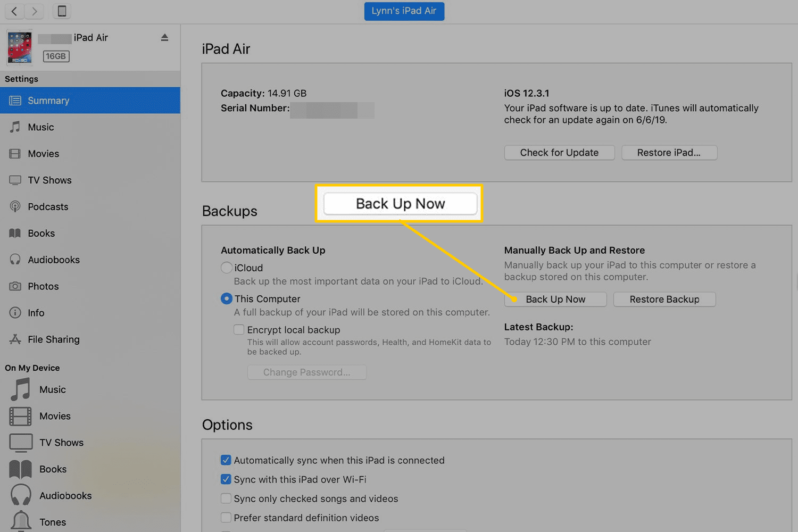This screenshot has width=798, height=532.
Task: Open the Info section in the sidebar
Action: [36, 313]
